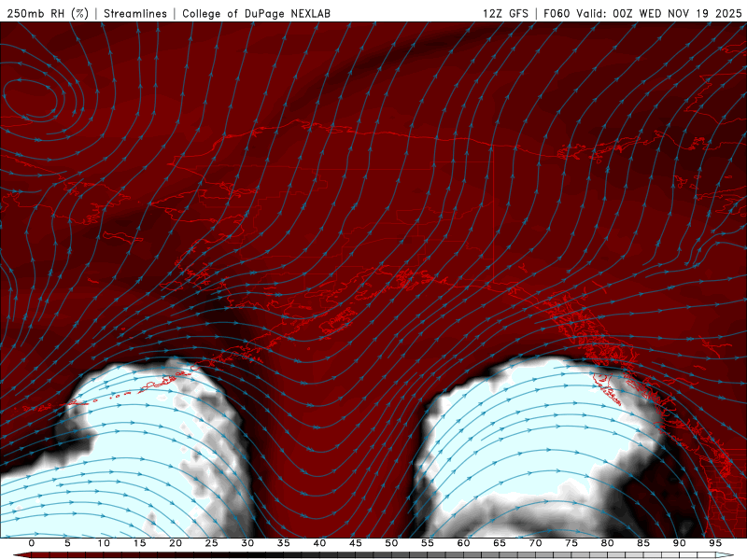
Task: Click the colorbar label "55"
Action: [428, 543]
